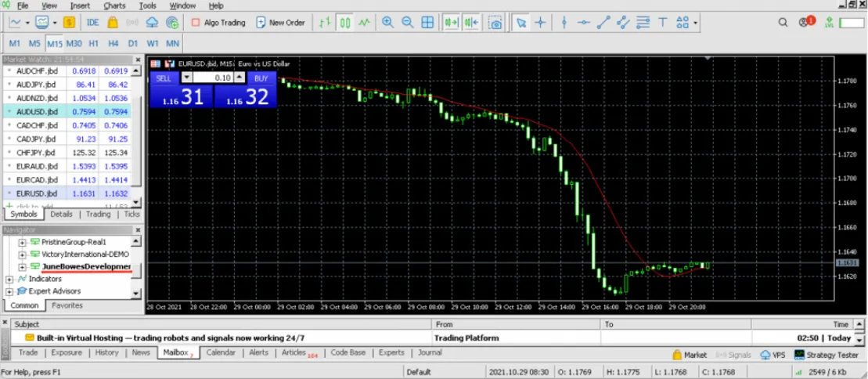Tile chart windows grid icon

(x=427, y=23)
